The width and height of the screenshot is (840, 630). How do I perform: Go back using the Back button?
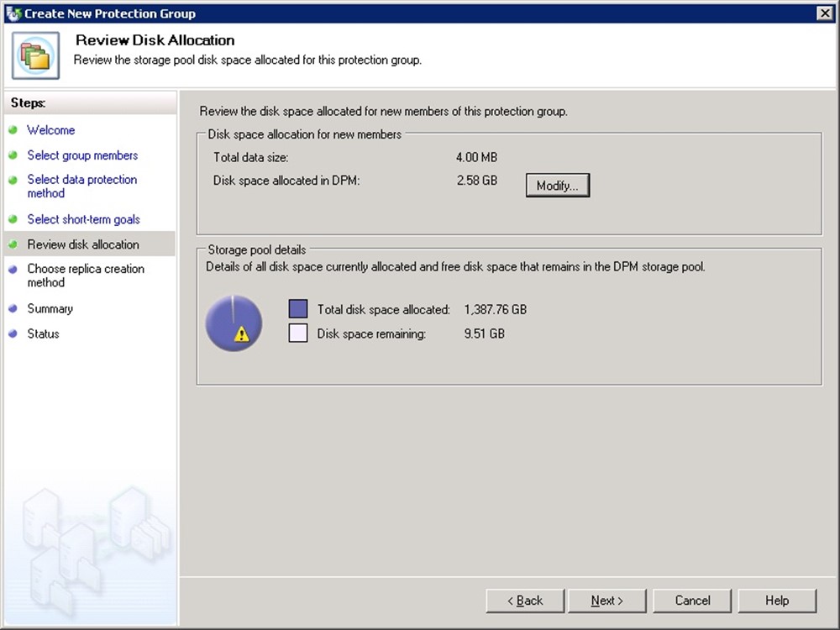click(524, 601)
